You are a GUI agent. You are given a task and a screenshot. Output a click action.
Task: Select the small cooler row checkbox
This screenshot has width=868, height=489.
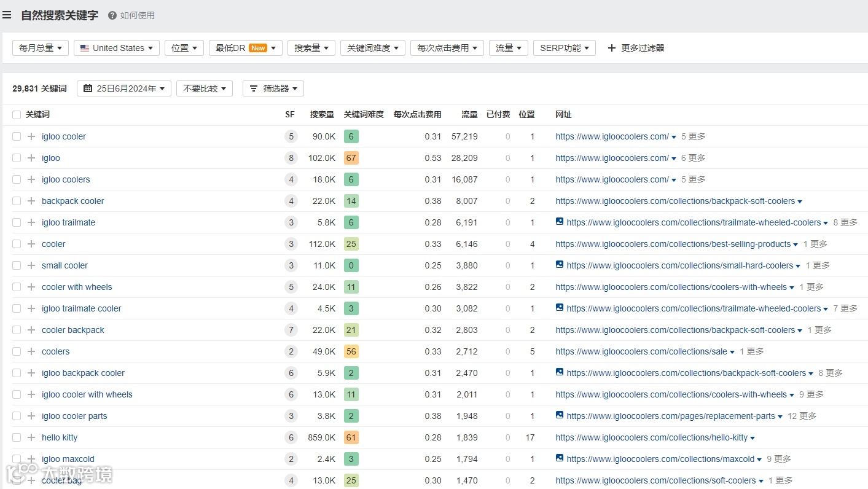coord(17,265)
